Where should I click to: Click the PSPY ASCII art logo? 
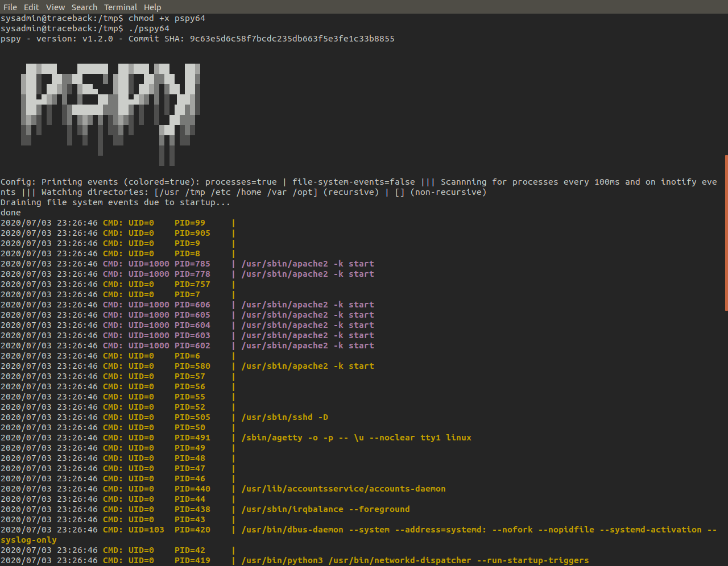click(x=110, y=114)
